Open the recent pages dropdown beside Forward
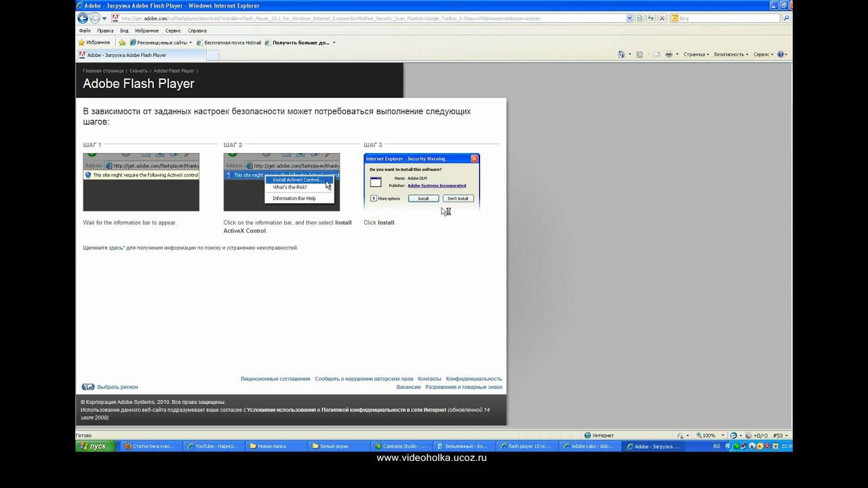The height and width of the screenshot is (488, 868). click(104, 18)
